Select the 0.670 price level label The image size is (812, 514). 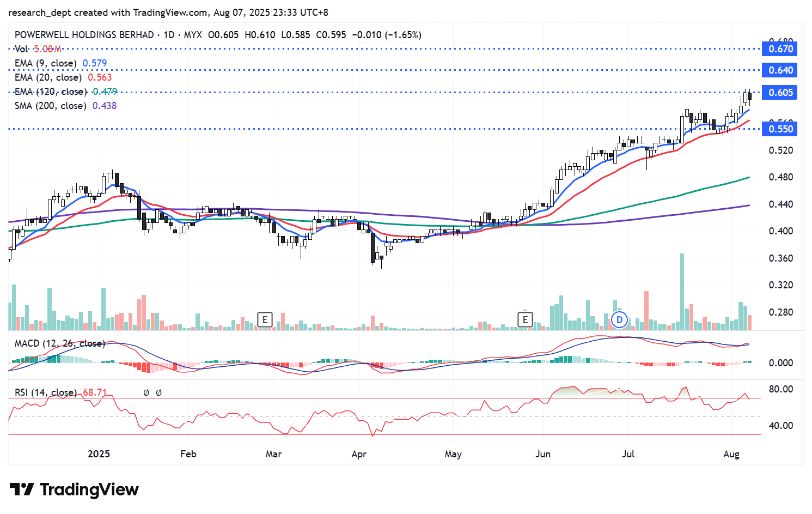pyautogui.click(x=780, y=49)
